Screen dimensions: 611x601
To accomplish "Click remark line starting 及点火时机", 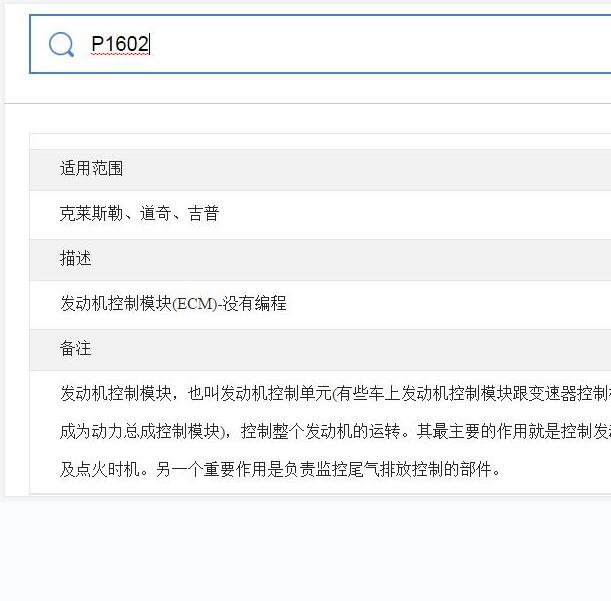I will point(280,469).
